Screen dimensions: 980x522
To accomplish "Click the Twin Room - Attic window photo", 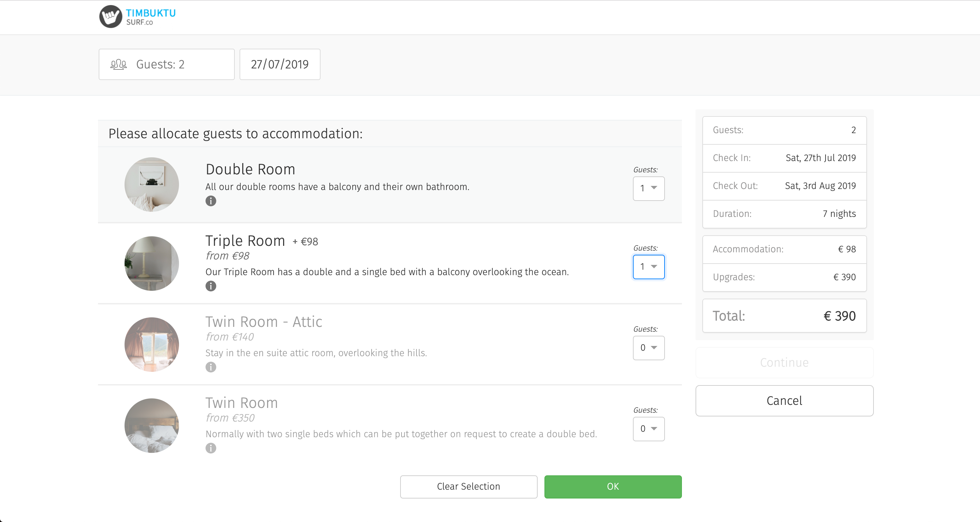I will pos(151,345).
